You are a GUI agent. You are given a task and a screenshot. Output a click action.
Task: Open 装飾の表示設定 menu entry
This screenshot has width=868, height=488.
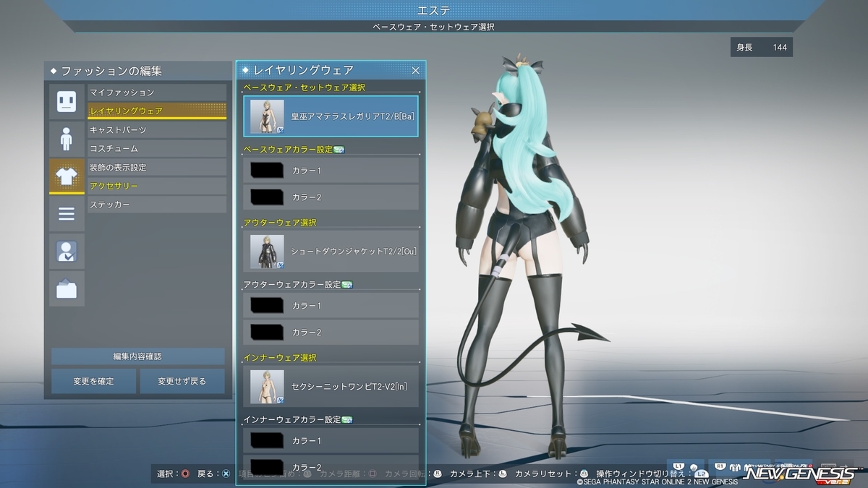pyautogui.click(x=157, y=167)
